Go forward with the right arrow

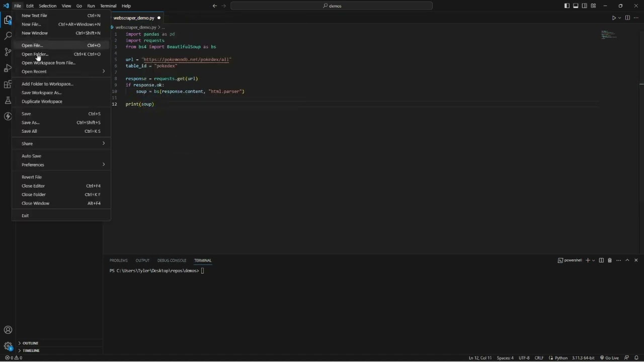(224, 6)
